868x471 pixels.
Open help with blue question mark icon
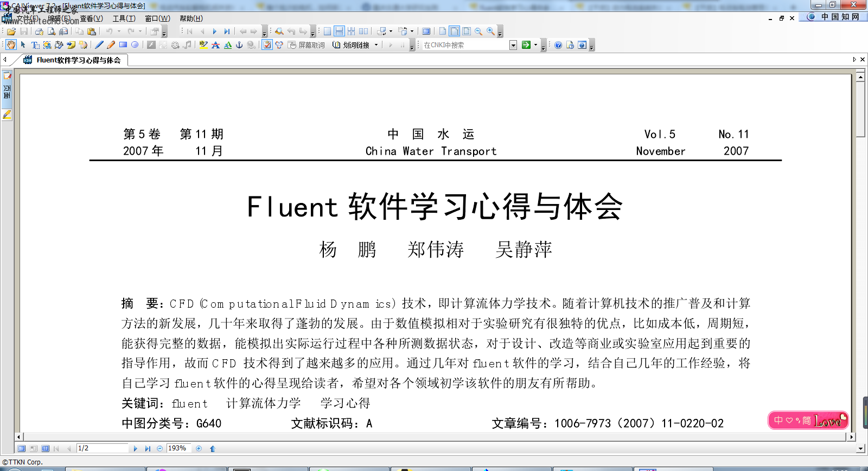(x=558, y=45)
